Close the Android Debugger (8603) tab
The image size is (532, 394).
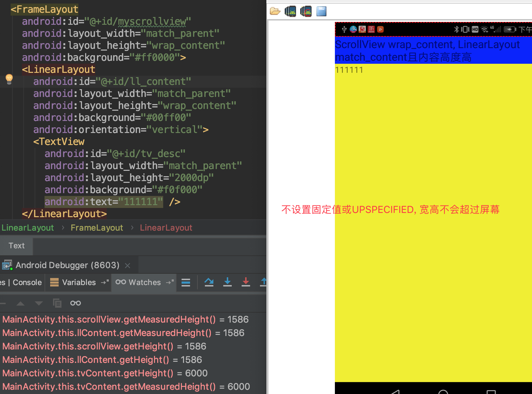[x=128, y=265]
